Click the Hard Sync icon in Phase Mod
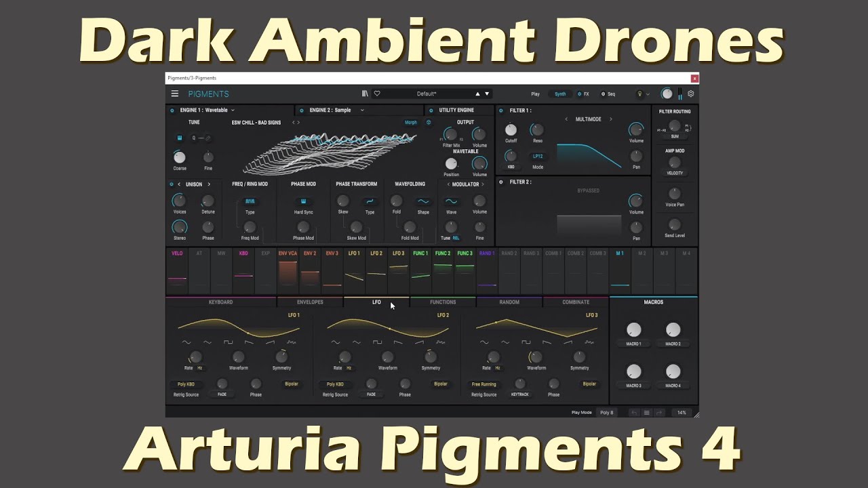This screenshot has width=868, height=488. pyautogui.click(x=303, y=201)
